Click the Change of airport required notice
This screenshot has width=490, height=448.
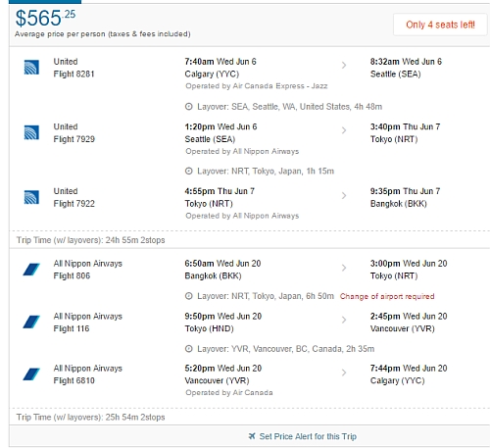click(387, 296)
